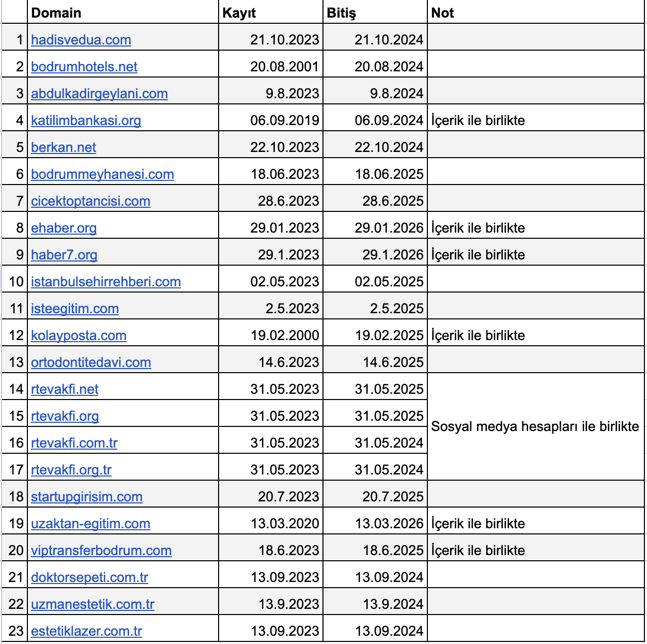Open the bodrumhotels.net link
Screen dimensions: 647x644
click(x=84, y=67)
